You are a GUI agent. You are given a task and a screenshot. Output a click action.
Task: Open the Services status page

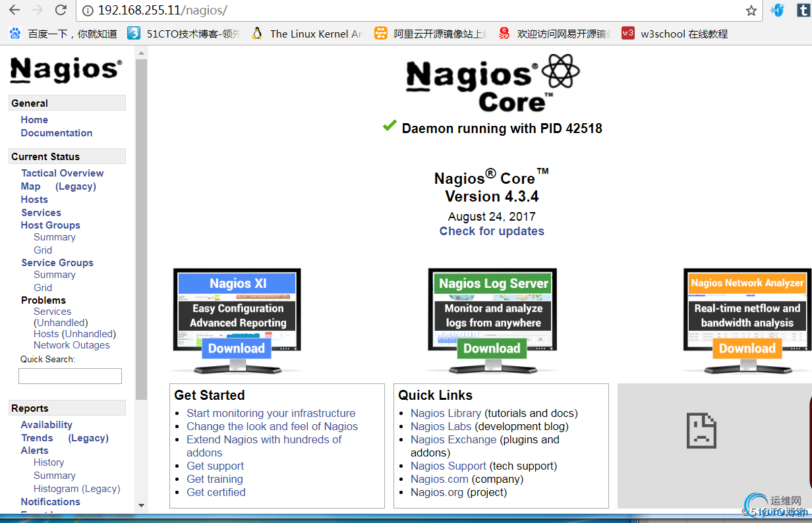click(41, 213)
